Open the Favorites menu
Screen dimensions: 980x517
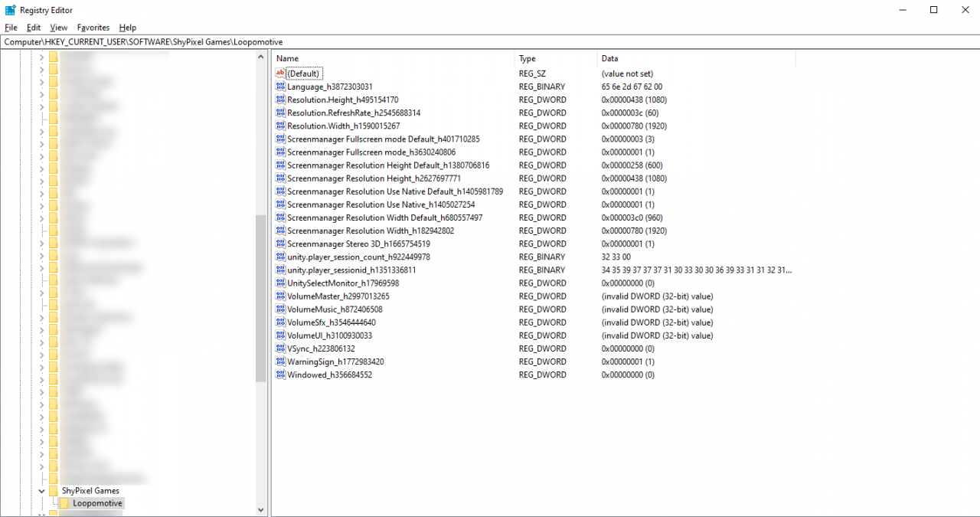pyautogui.click(x=93, y=28)
